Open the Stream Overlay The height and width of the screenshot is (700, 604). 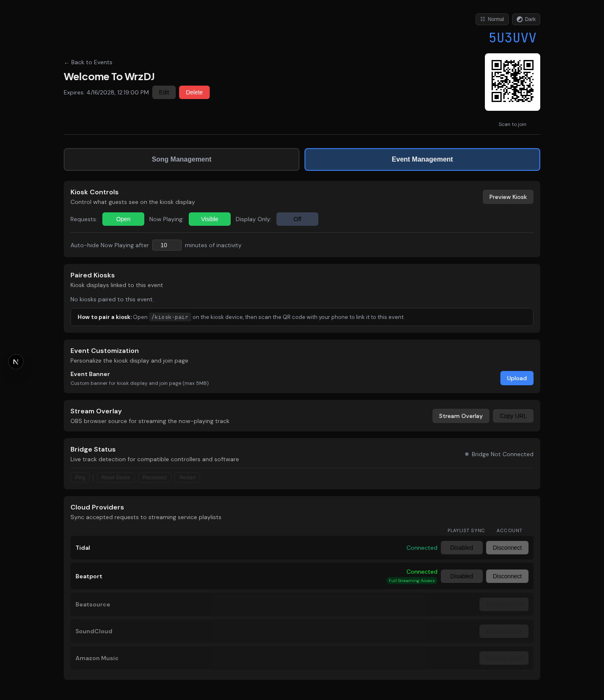[461, 416]
